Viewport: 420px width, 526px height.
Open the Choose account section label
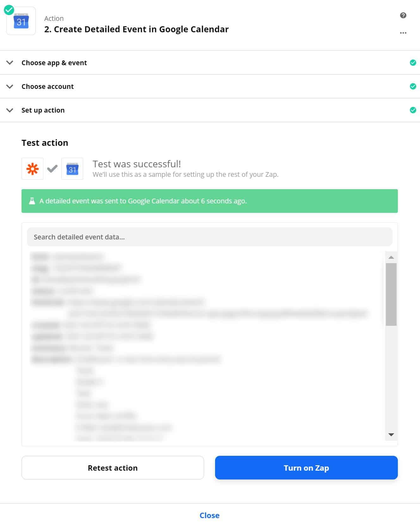47,86
